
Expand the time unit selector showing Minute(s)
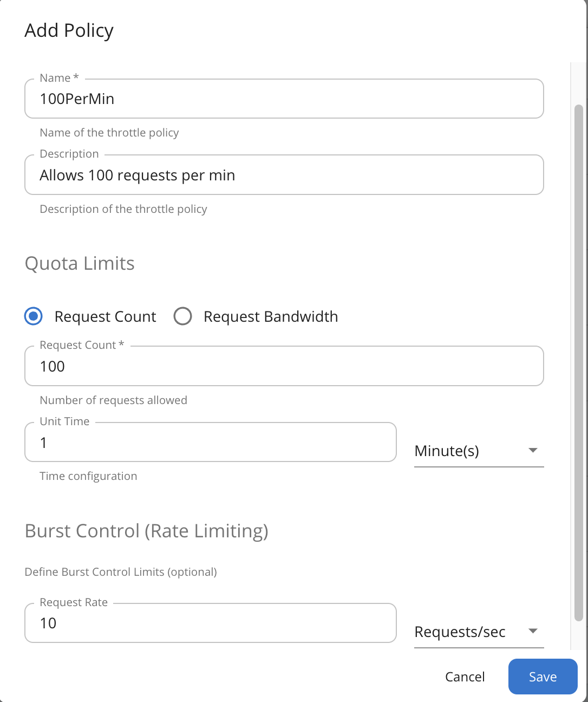coord(479,450)
